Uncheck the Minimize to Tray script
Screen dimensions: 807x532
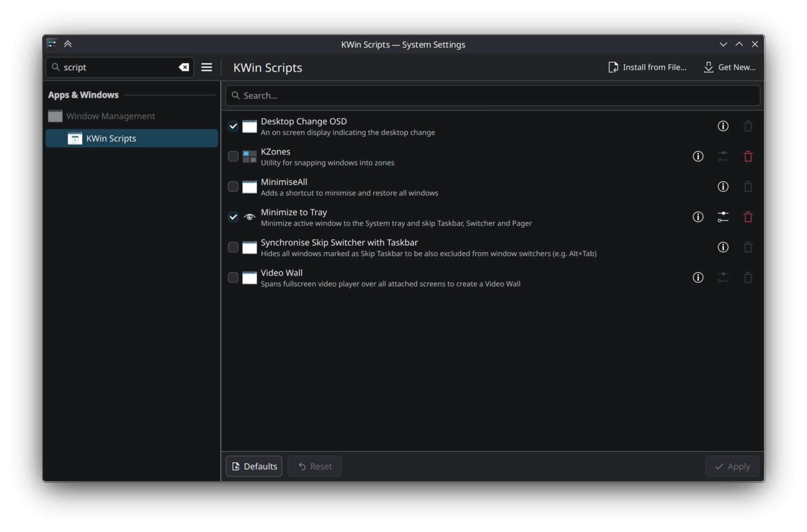[233, 217]
